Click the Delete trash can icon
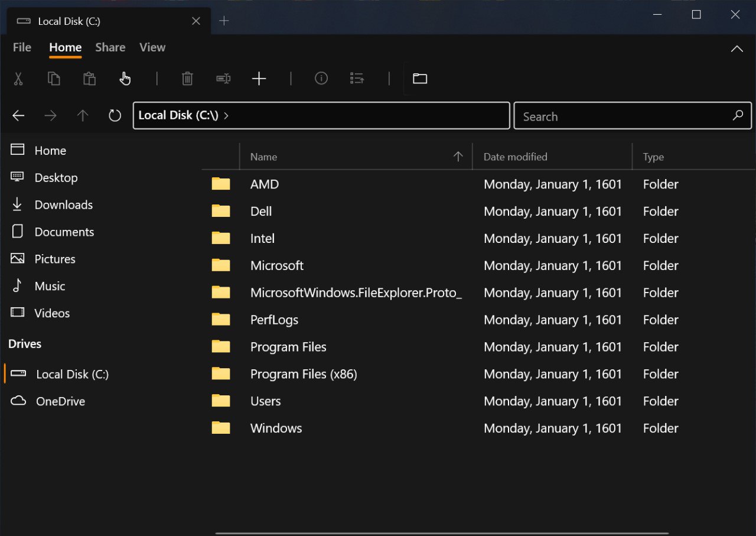Image resolution: width=756 pixels, height=536 pixels. [187, 79]
